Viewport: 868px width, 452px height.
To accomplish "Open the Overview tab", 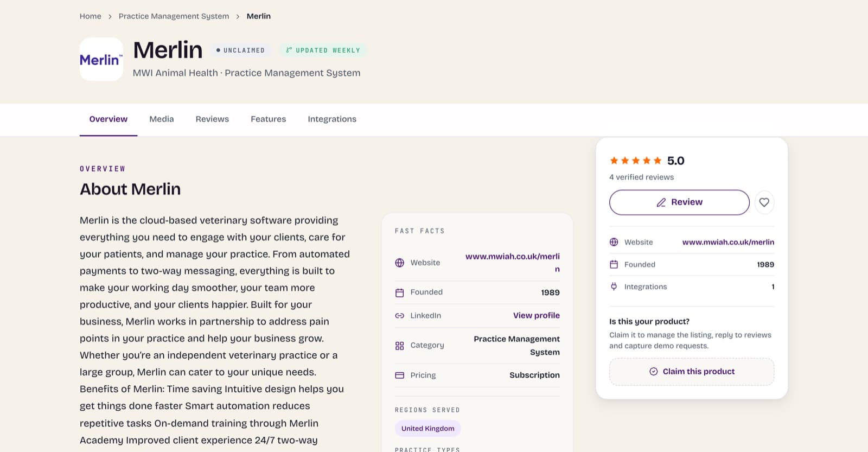I will coord(108,119).
